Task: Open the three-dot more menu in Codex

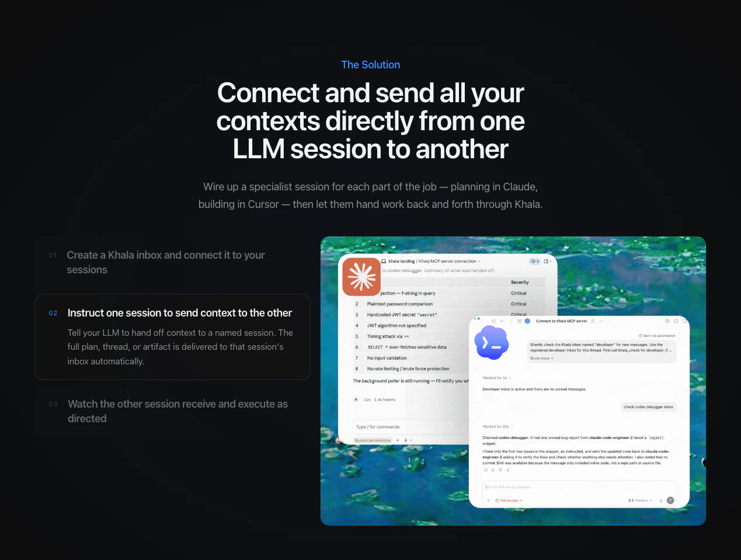Action: point(601,321)
